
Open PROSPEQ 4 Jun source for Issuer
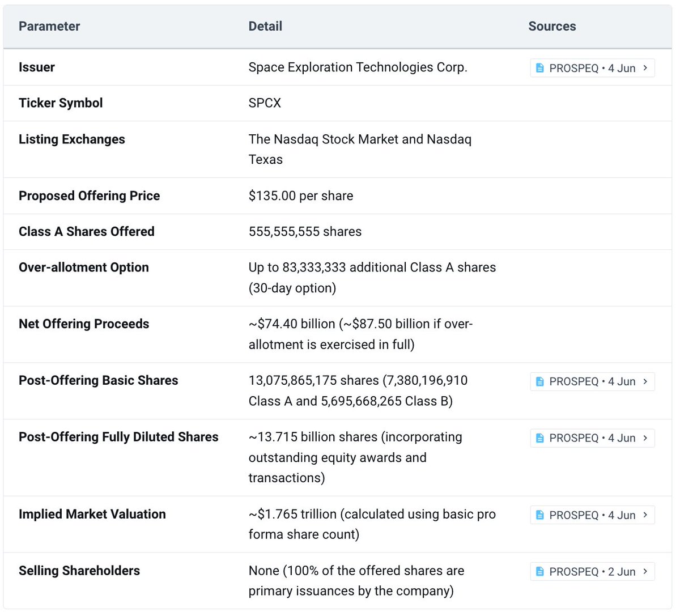point(592,68)
